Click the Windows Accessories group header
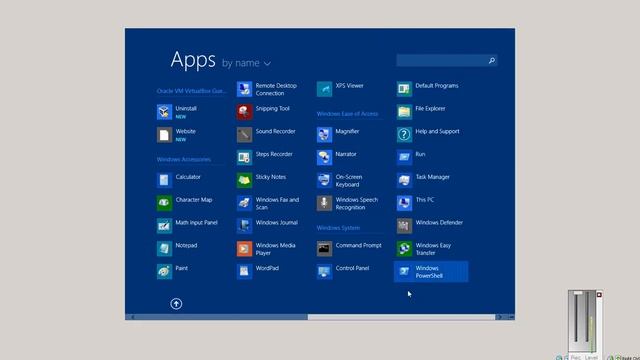640x360 pixels. click(x=184, y=160)
